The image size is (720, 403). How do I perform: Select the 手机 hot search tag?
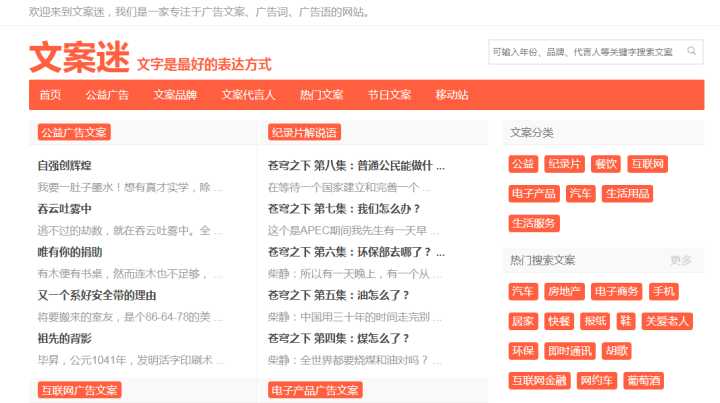(x=664, y=291)
